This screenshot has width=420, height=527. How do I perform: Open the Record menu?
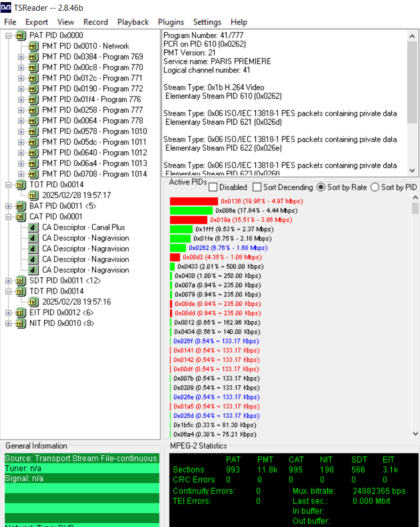point(95,22)
